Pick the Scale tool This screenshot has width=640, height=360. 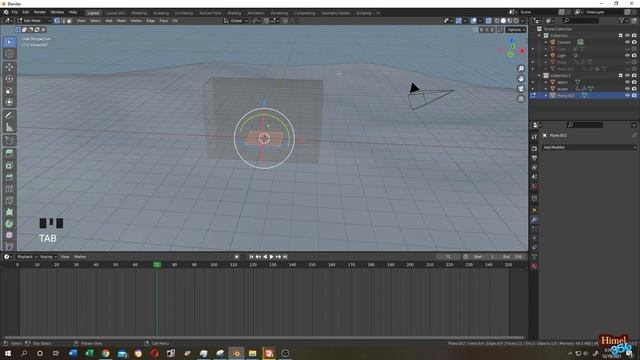coord(9,91)
